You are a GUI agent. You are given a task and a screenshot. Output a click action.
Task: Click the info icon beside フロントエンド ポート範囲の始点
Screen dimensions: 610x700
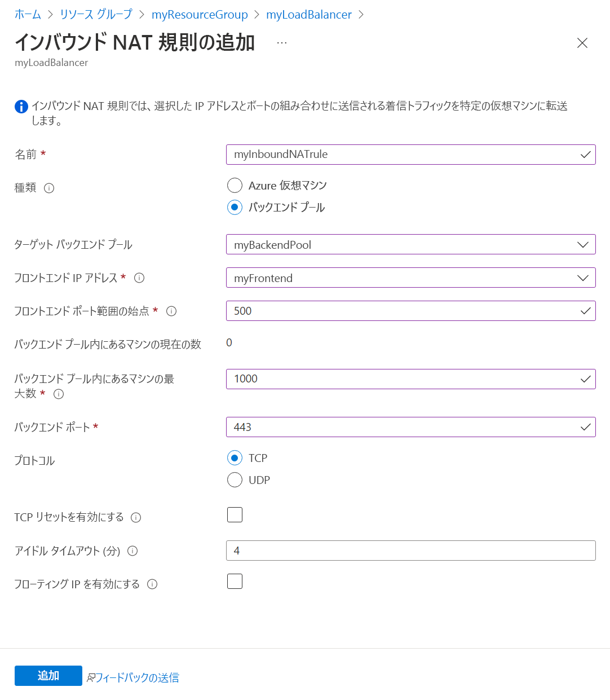[171, 311]
